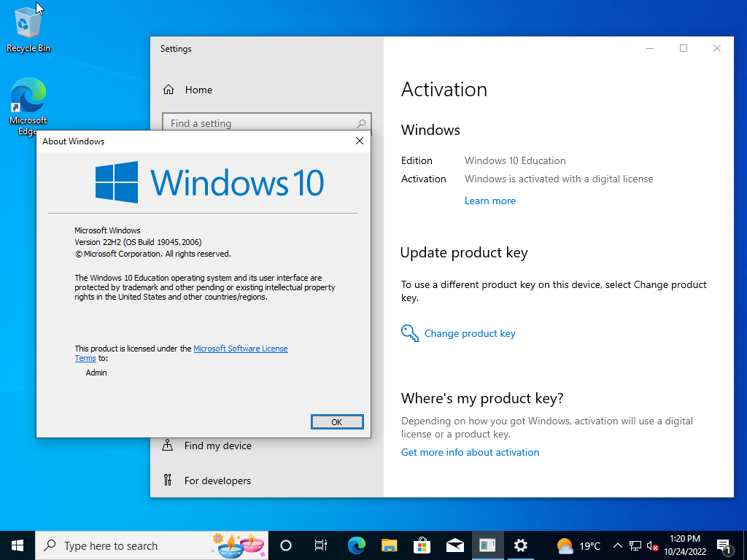Open Task View on the taskbar
Image resolution: width=747 pixels, height=560 pixels.
coord(321,545)
